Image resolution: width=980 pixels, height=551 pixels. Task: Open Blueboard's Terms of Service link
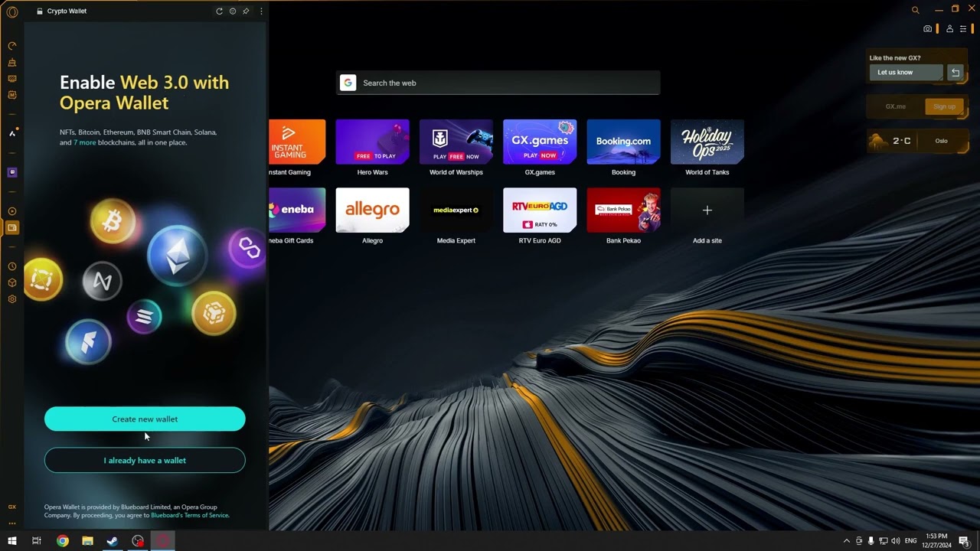coord(190,516)
